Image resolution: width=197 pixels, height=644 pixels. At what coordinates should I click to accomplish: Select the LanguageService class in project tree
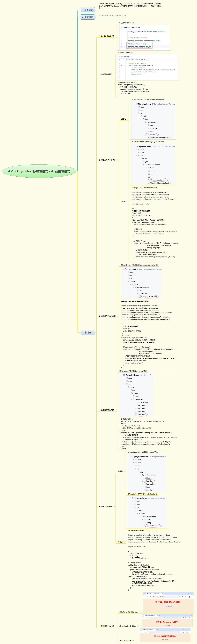pyautogui.click(x=159, y=180)
